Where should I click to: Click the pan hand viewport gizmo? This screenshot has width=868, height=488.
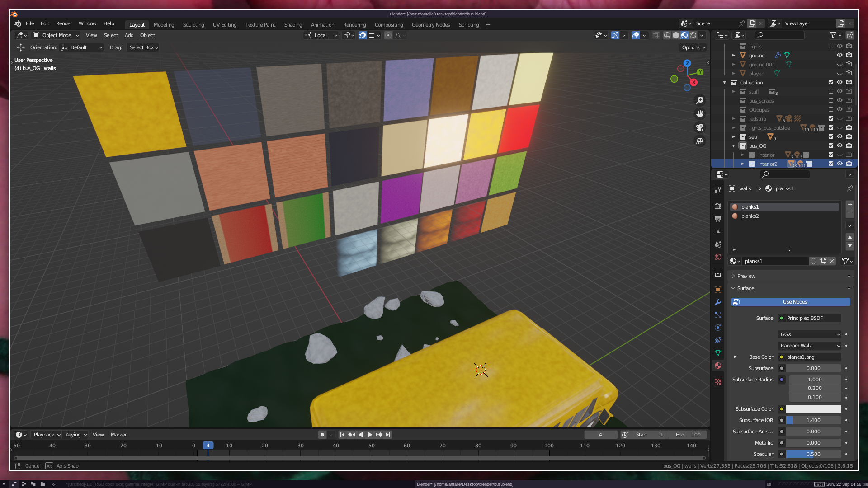click(x=700, y=114)
